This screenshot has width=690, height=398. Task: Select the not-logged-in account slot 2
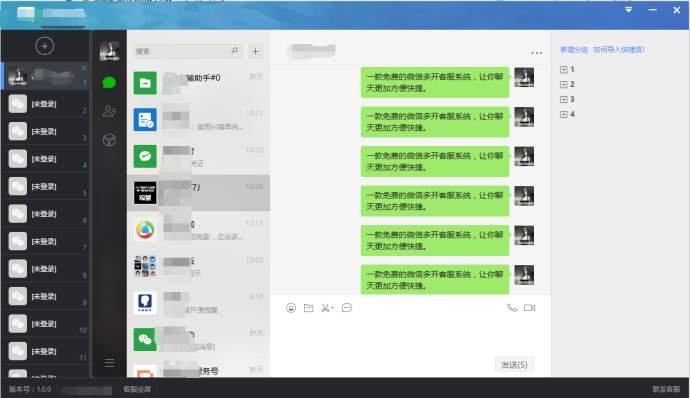pyautogui.click(x=45, y=104)
